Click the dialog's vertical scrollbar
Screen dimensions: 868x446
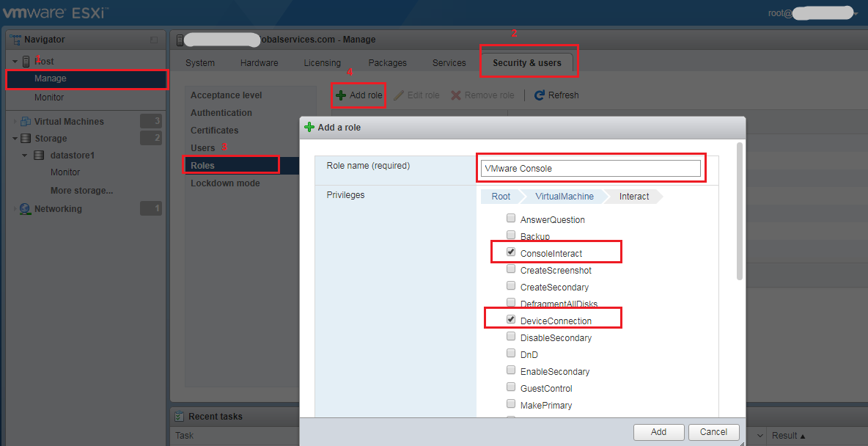coord(740,213)
